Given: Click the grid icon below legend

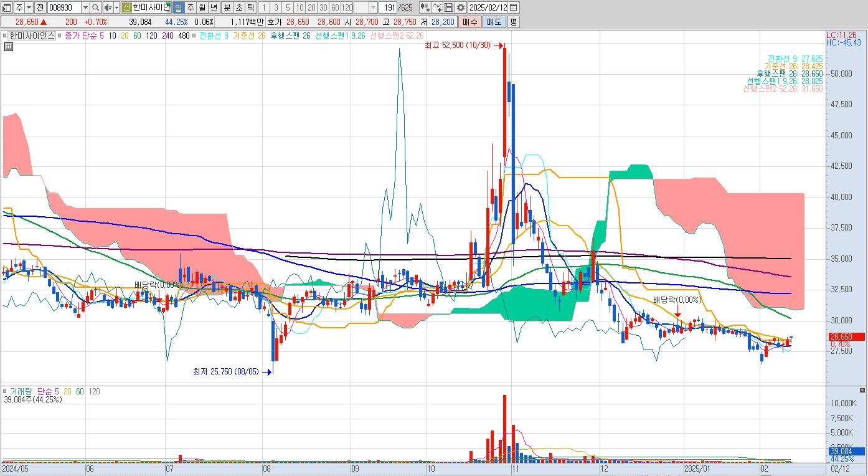Looking at the screenshot, I should tap(8, 47).
